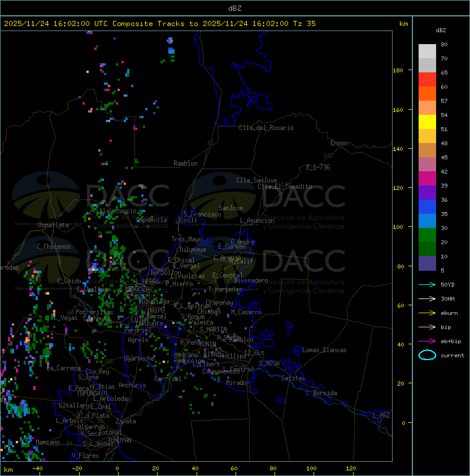Viewport: 470px width, 476px height.
Task: Click the 'Mirador' label
Action: click(238, 383)
